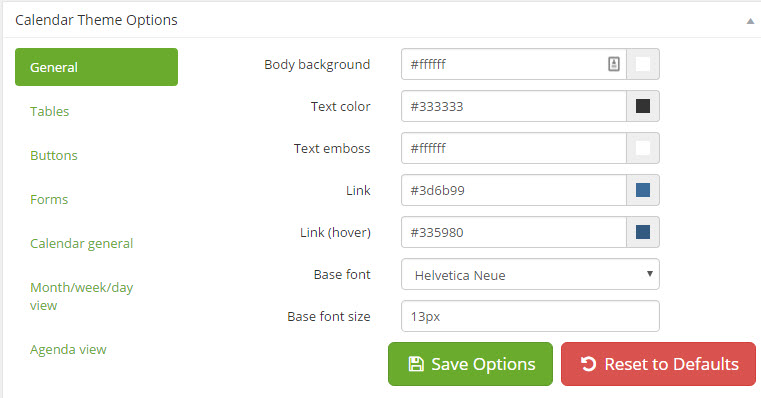The image size is (761, 398).
Task: Go to the Forms tab
Action: (49, 199)
